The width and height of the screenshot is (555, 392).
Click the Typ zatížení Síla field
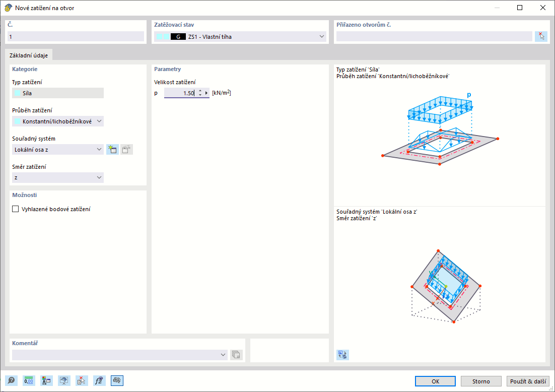point(58,93)
